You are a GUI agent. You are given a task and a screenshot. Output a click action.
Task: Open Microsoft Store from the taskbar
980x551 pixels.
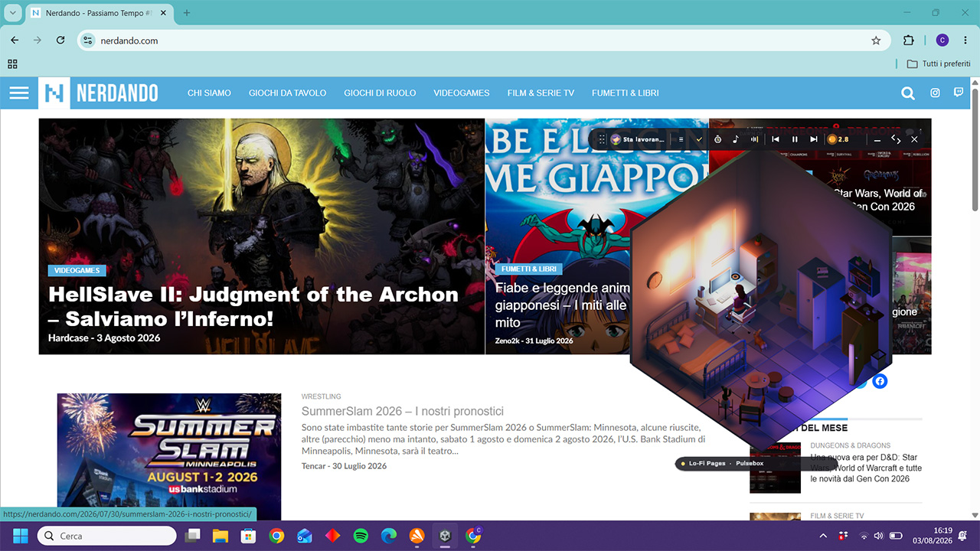pyautogui.click(x=249, y=536)
